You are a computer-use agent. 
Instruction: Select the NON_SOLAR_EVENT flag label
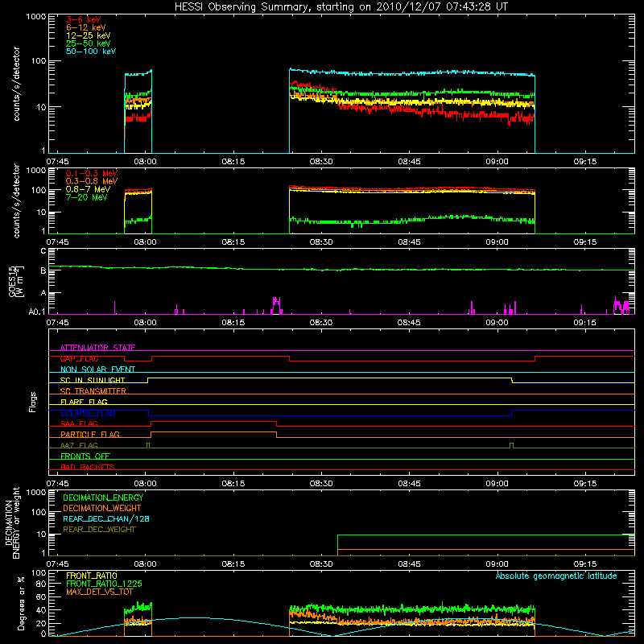pos(97,369)
